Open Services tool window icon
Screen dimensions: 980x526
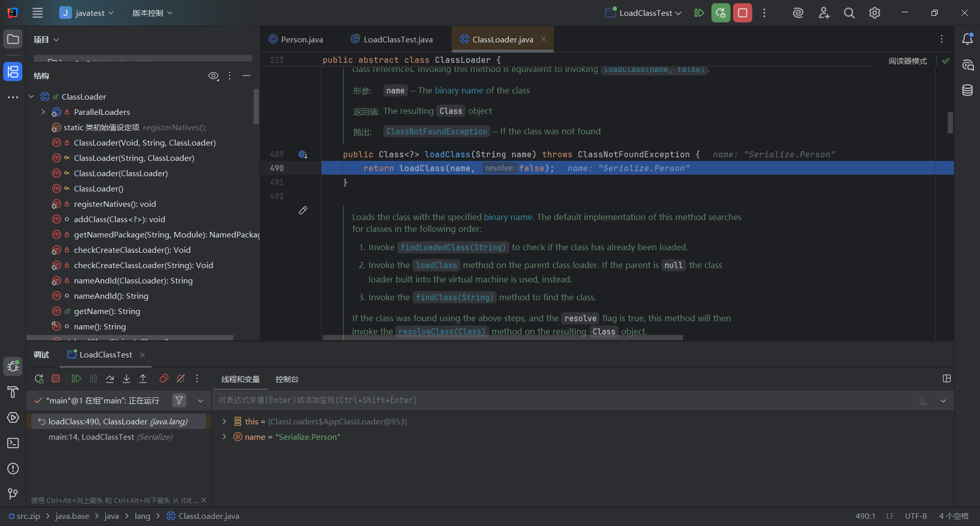click(x=13, y=417)
